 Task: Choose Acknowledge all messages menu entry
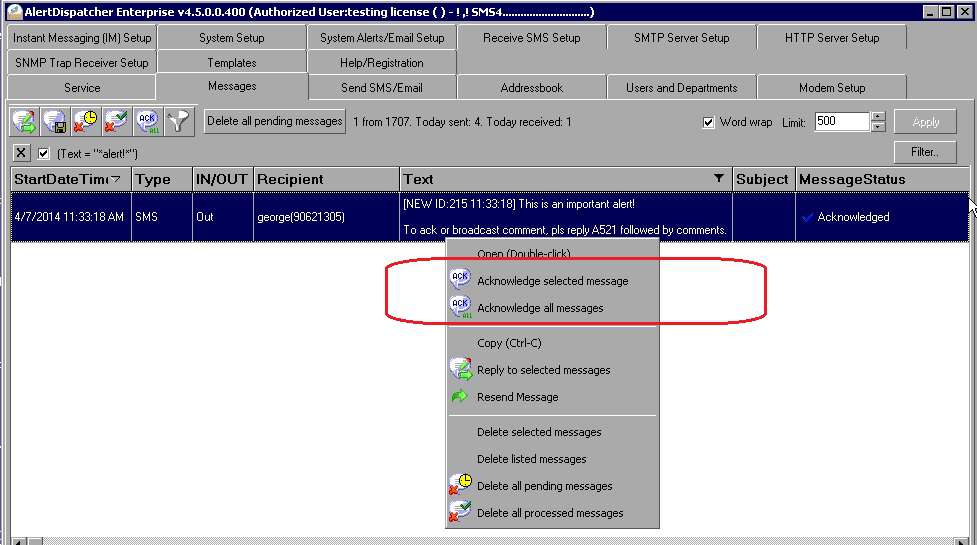(553, 308)
